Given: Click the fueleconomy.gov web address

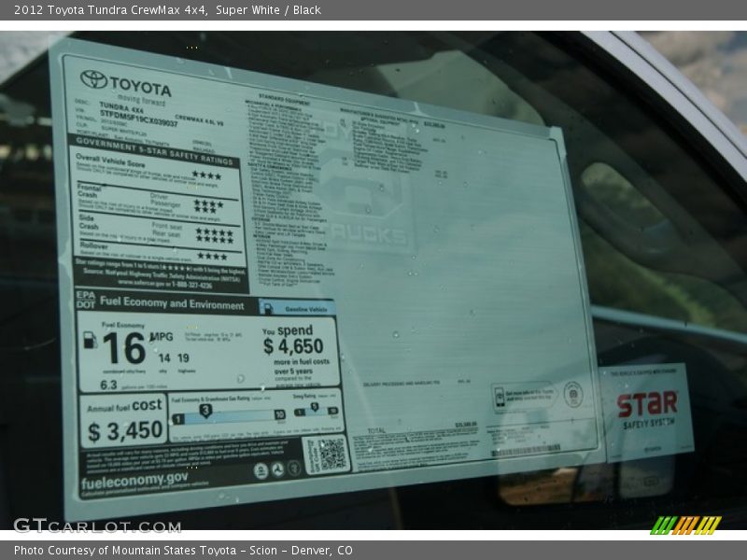Looking at the screenshot, I should point(134,480).
